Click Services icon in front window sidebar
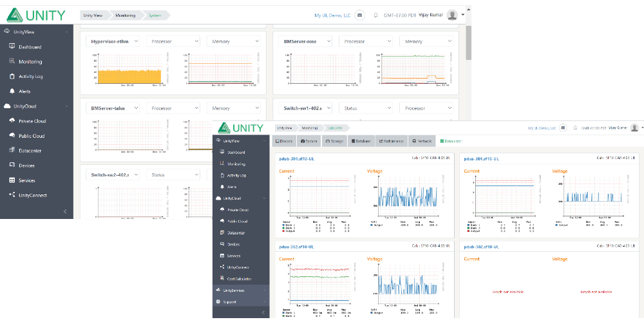This screenshot has width=644, height=322. (x=222, y=256)
